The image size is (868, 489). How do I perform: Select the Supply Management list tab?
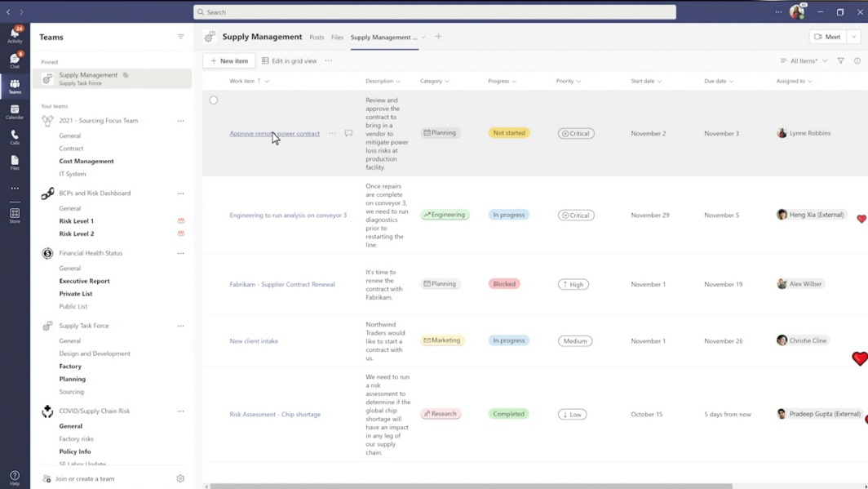(x=384, y=37)
